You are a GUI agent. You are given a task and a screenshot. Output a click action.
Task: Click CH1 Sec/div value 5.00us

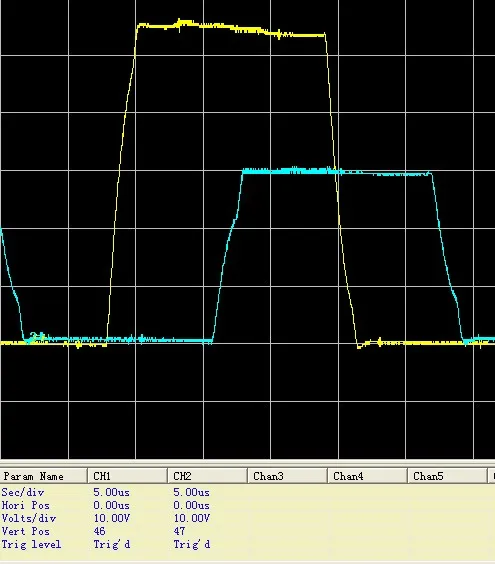click(x=112, y=492)
